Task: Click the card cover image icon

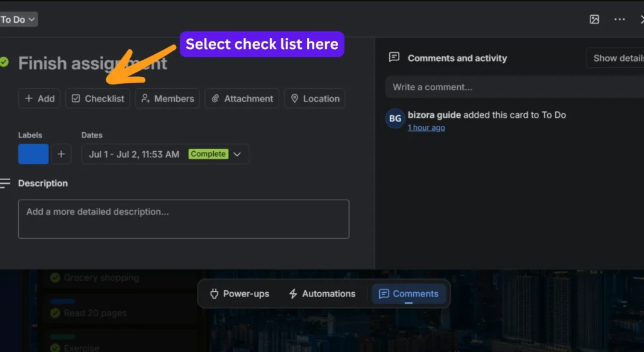Action: pyautogui.click(x=594, y=20)
